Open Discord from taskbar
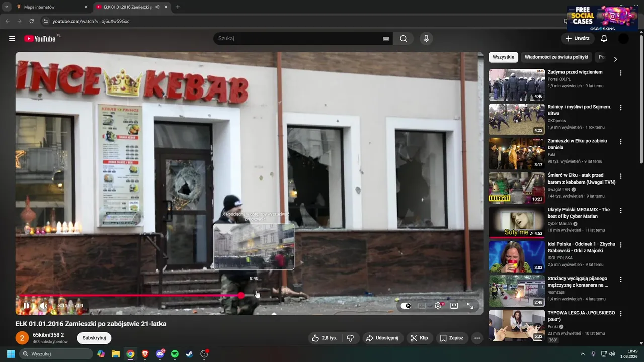The width and height of the screenshot is (644, 362). 160,354
